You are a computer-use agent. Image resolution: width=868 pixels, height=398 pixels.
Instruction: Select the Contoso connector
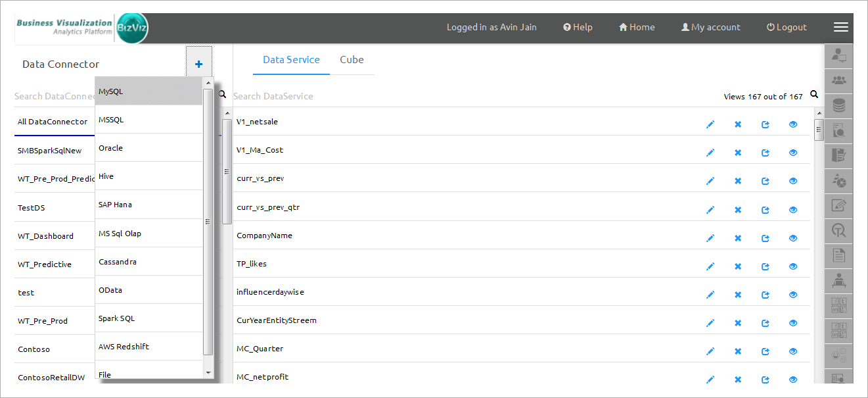[x=34, y=349]
